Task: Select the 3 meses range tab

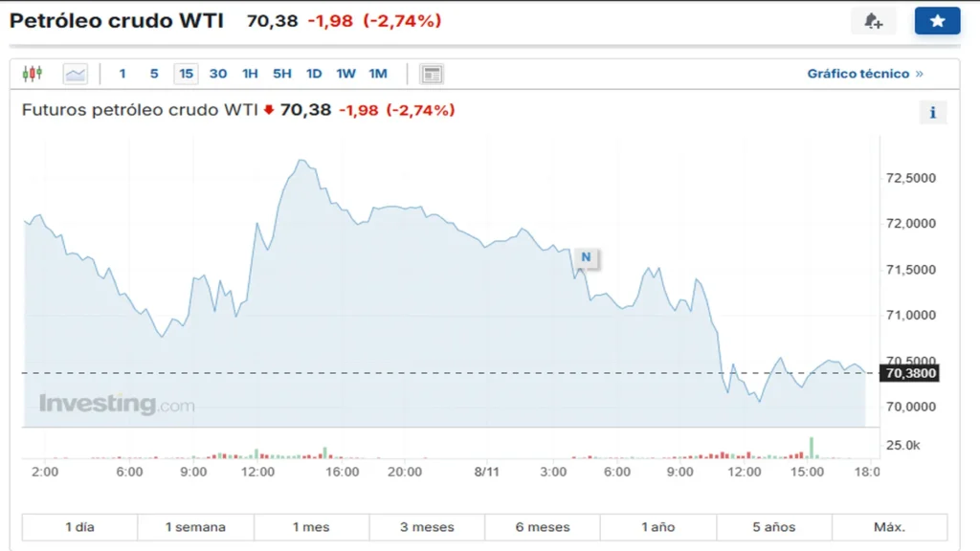Action: point(427,527)
